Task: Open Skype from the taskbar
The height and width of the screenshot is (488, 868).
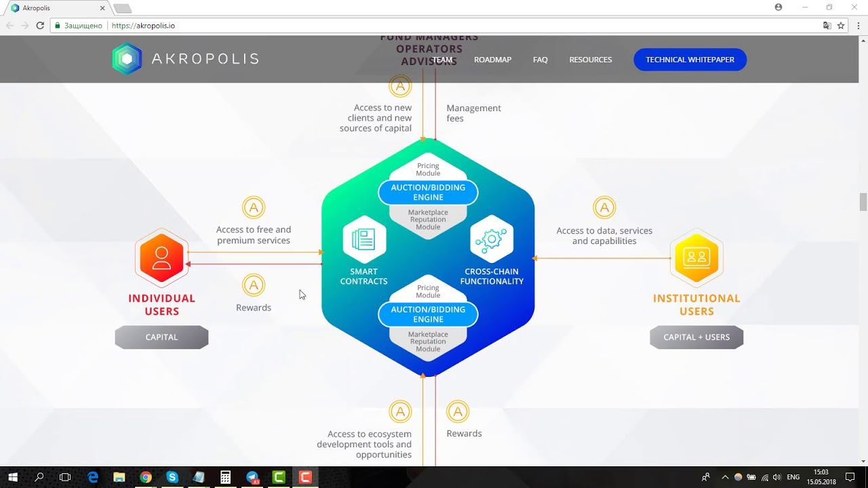Action: point(172,477)
